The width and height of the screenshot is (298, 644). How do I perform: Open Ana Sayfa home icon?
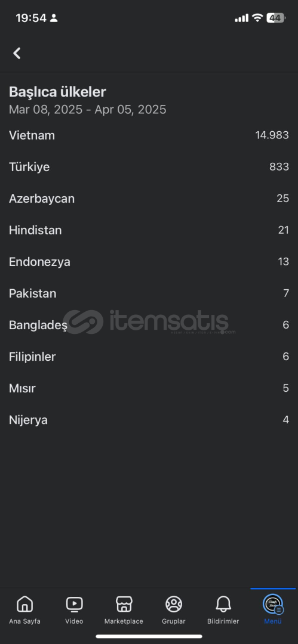pos(24,604)
